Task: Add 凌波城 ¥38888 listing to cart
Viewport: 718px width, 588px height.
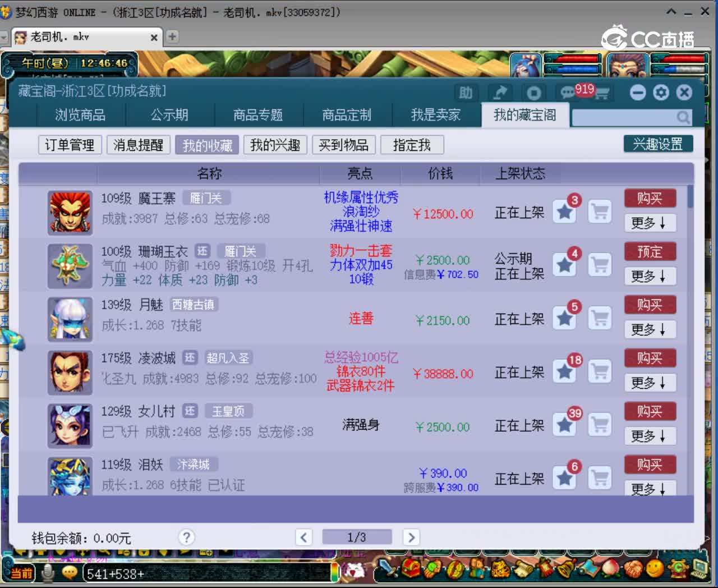Action: 600,371
